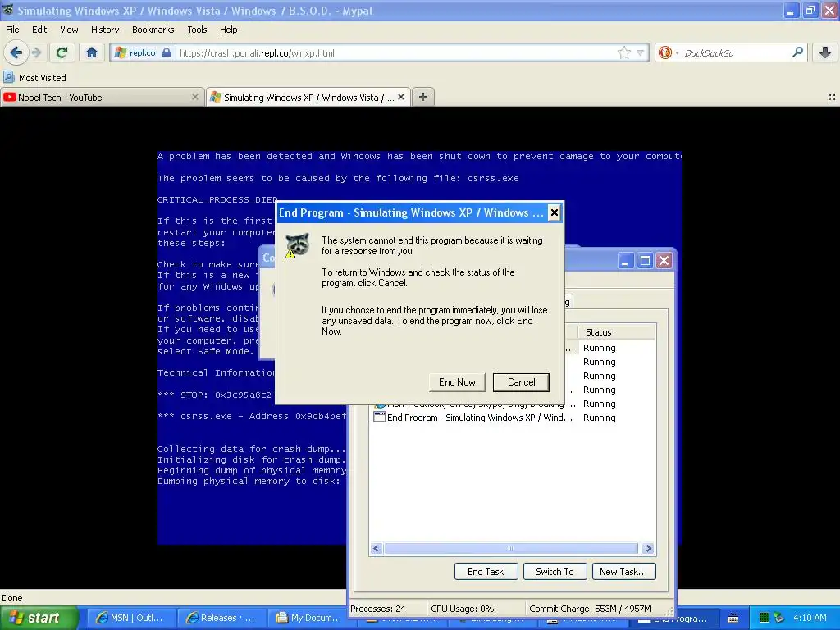Open the DuckDuckGo search engine selector
Viewport: 840px width, 630px height.
[669, 52]
